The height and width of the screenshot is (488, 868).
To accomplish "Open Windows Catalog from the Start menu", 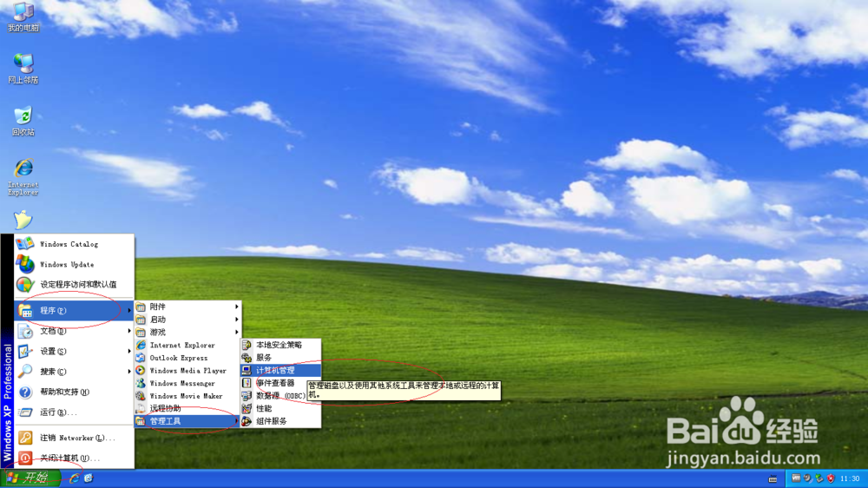I will [74, 244].
